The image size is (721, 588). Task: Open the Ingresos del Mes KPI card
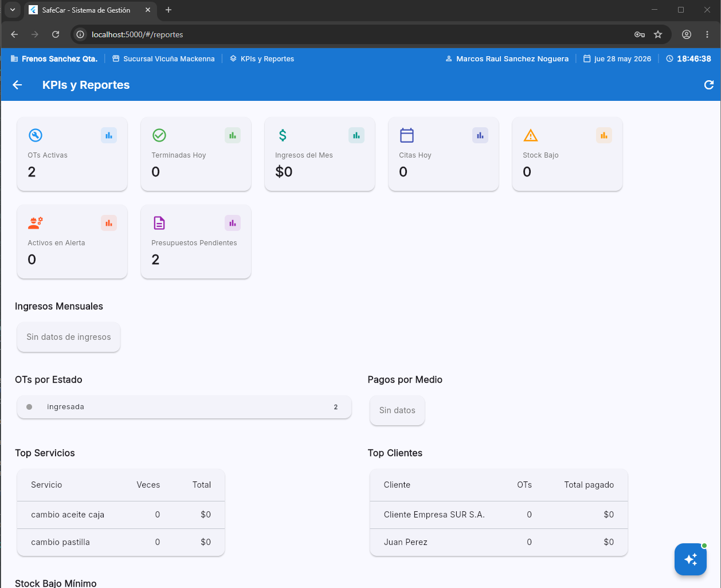tap(320, 154)
